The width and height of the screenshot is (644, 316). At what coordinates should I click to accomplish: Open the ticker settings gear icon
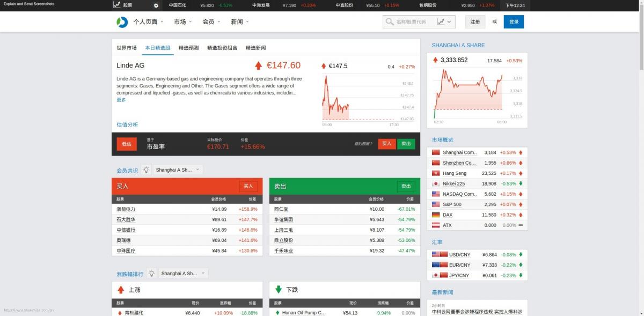(x=156, y=5)
